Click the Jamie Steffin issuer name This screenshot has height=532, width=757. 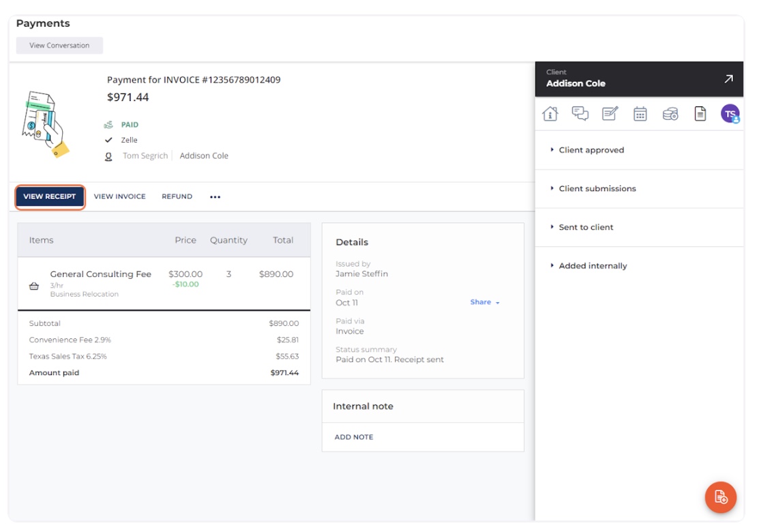(x=361, y=274)
